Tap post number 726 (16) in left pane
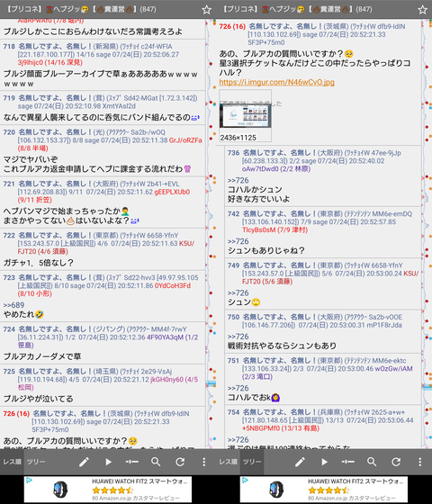The width and height of the screenshot is (432, 504). (x=16, y=413)
